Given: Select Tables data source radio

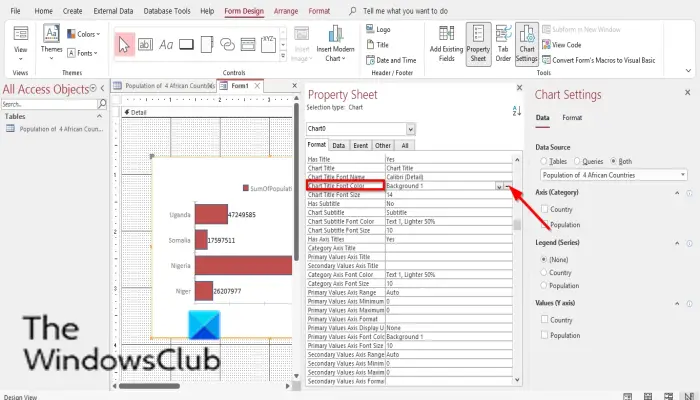Looking at the screenshot, I should tap(543, 161).
